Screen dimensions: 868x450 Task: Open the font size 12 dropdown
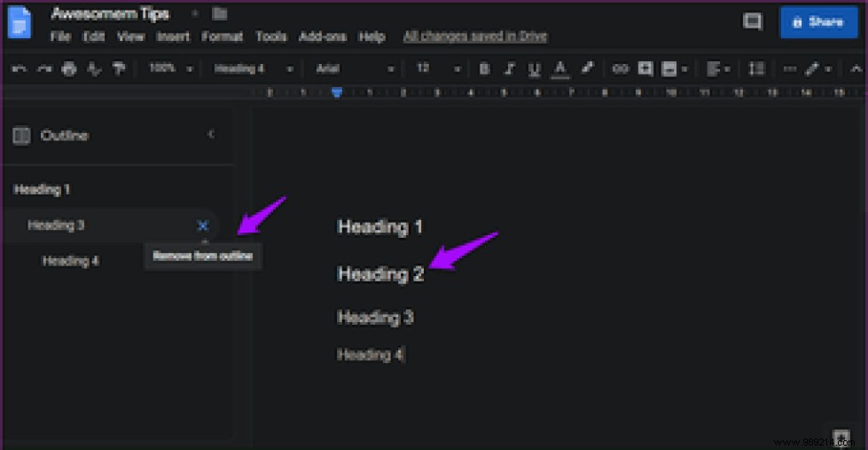click(x=438, y=69)
